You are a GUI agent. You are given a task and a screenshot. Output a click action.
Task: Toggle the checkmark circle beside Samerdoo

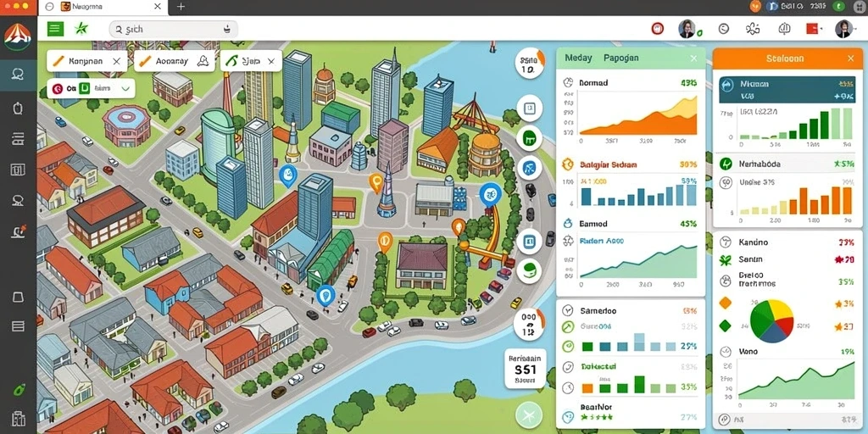click(x=567, y=310)
